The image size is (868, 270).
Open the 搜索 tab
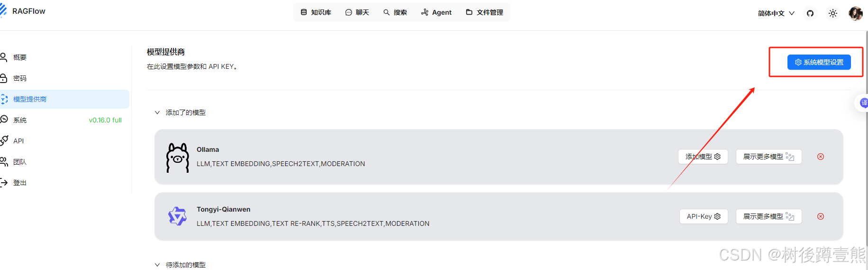point(395,12)
